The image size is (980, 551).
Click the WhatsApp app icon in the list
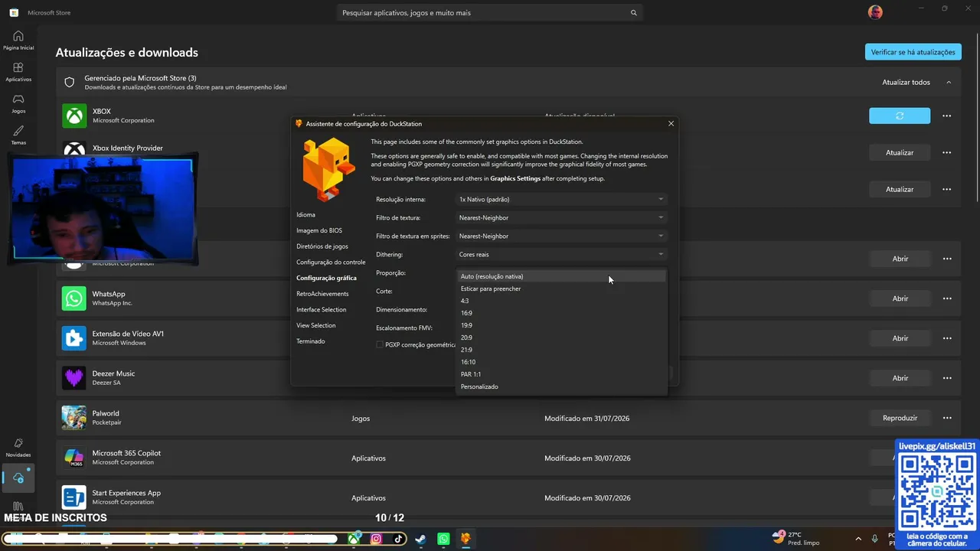coord(74,298)
